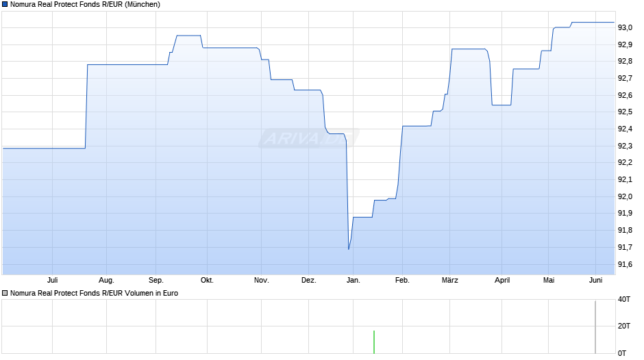The height and width of the screenshot is (360, 644).
Task: Click the blue legend square for Nomura fund
Action: pyautogui.click(x=5, y=5)
